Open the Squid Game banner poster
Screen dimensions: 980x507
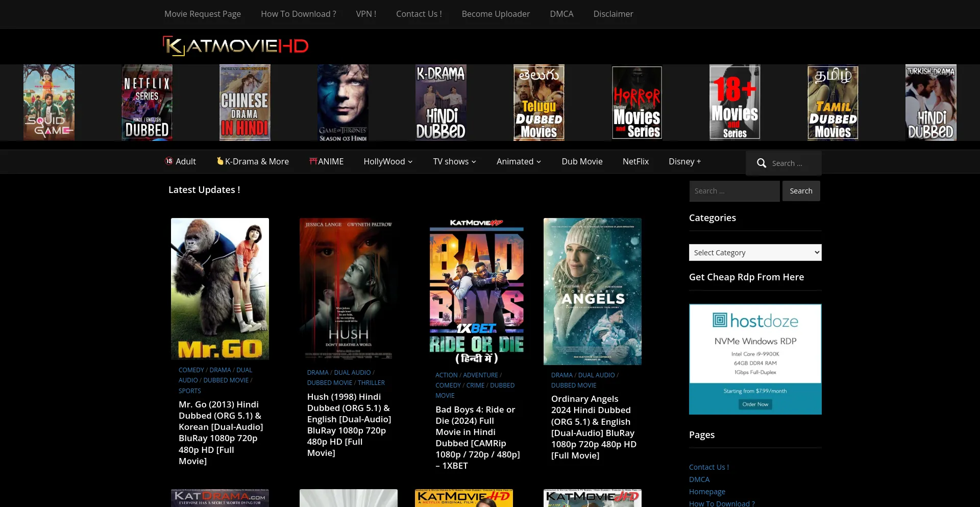(49, 102)
